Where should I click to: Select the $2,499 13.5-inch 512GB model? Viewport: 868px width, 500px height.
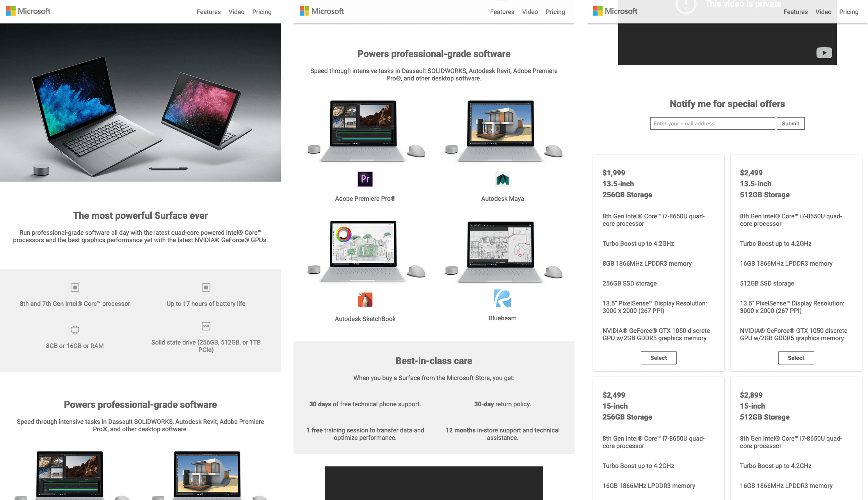(x=796, y=357)
